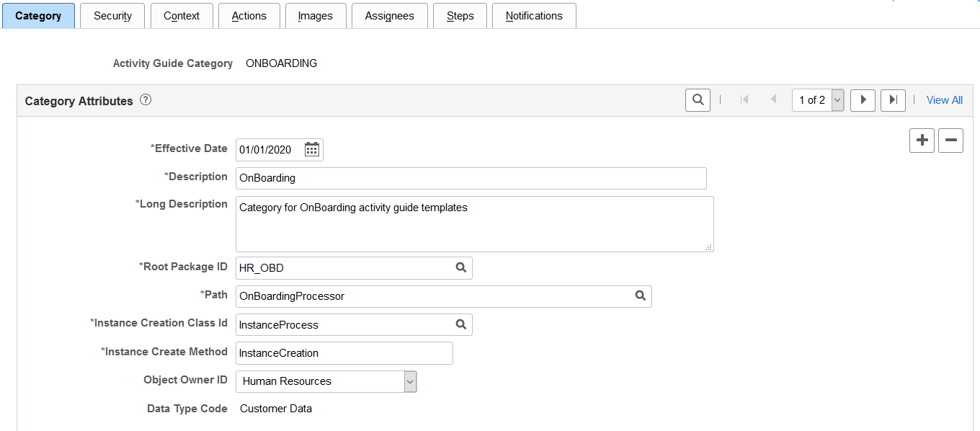Go to the first row using First arrow

[744, 99]
